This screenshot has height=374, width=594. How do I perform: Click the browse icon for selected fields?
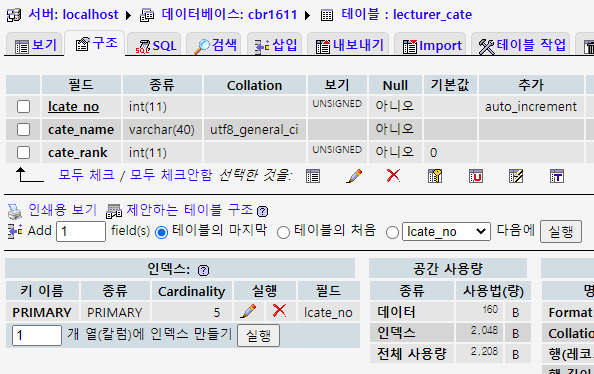[x=313, y=176]
